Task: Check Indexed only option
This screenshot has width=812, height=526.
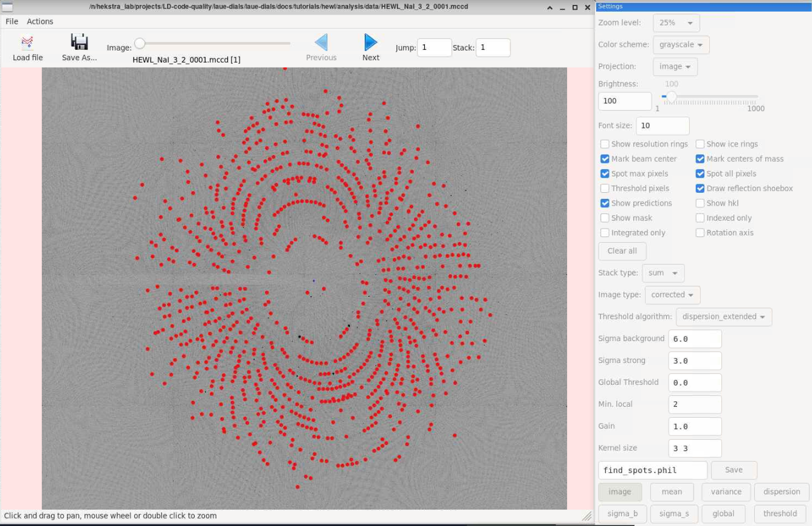Action: pos(700,218)
